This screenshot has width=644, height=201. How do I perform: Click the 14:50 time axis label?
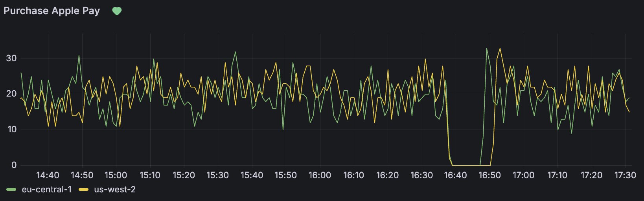(82, 175)
